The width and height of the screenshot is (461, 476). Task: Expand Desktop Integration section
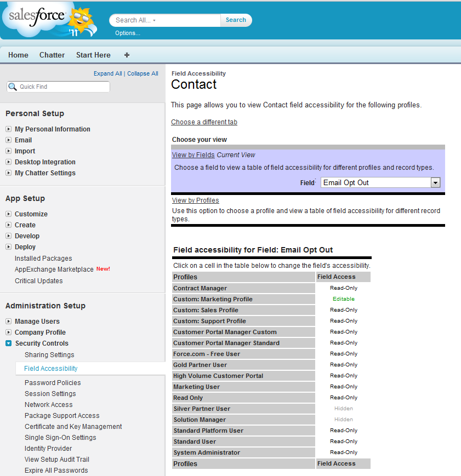click(x=9, y=162)
